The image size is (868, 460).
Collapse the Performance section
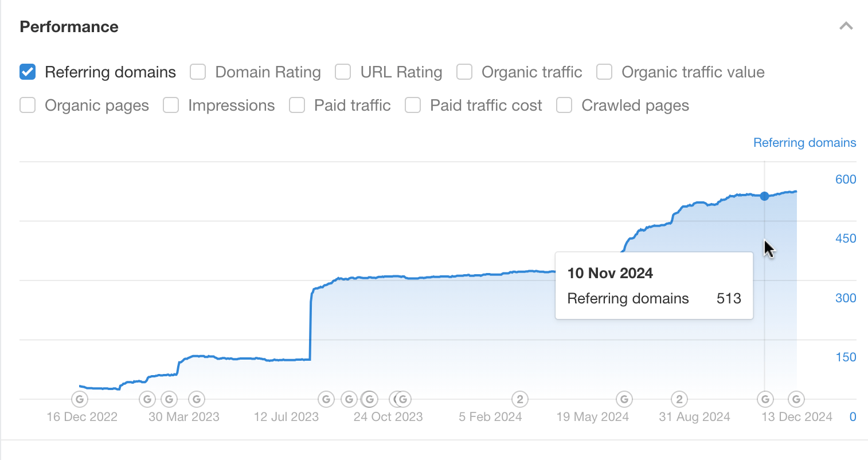[x=846, y=26]
